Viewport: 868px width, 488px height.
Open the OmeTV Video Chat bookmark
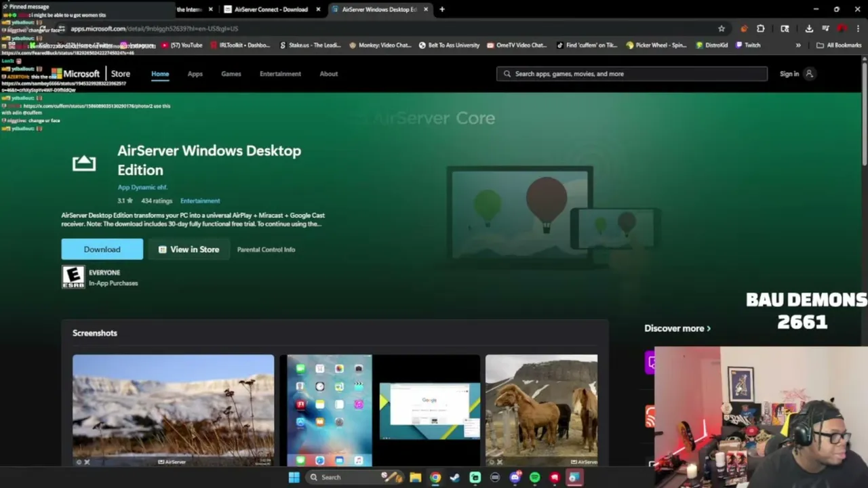click(516, 45)
